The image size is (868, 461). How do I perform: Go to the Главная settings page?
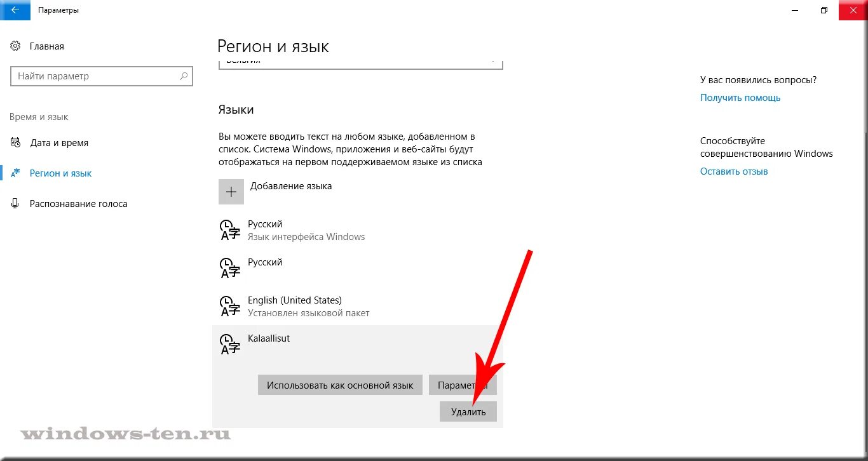coord(46,46)
